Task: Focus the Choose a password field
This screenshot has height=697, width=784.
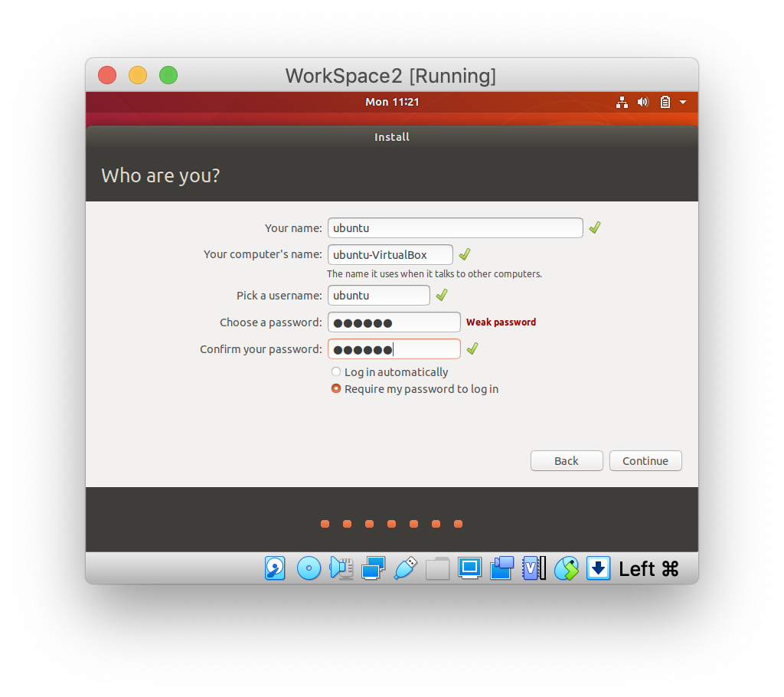Action: tap(394, 322)
